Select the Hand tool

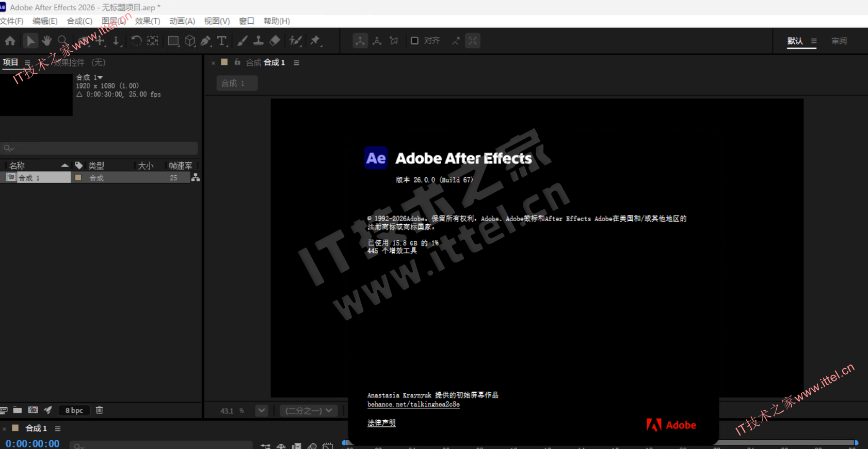pos(47,41)
